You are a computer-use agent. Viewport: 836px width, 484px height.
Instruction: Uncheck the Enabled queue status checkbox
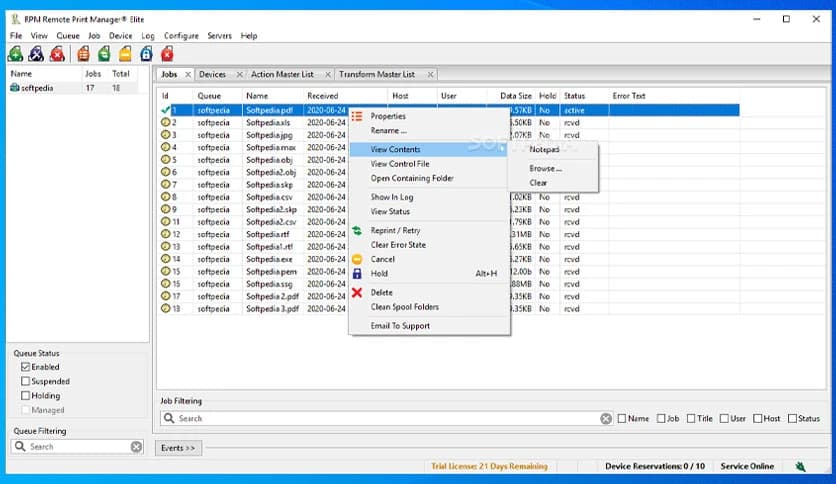pos(25,367)
